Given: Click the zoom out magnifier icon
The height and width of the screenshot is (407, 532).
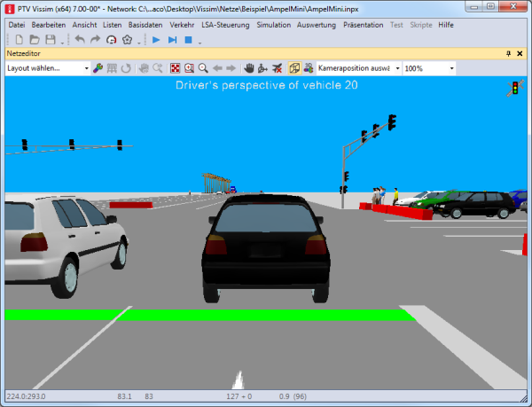Looking at the screenshot, I should [x=203, y=68].
